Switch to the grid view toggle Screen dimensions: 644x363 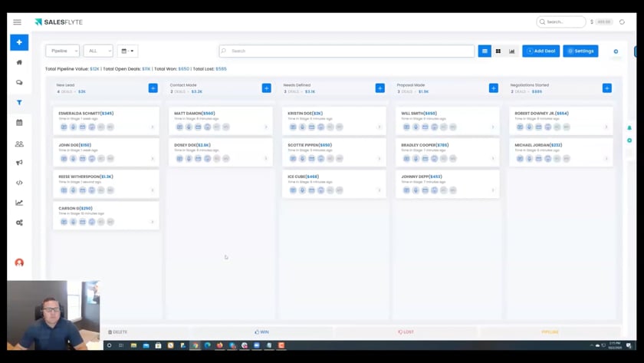click(498, 51)
